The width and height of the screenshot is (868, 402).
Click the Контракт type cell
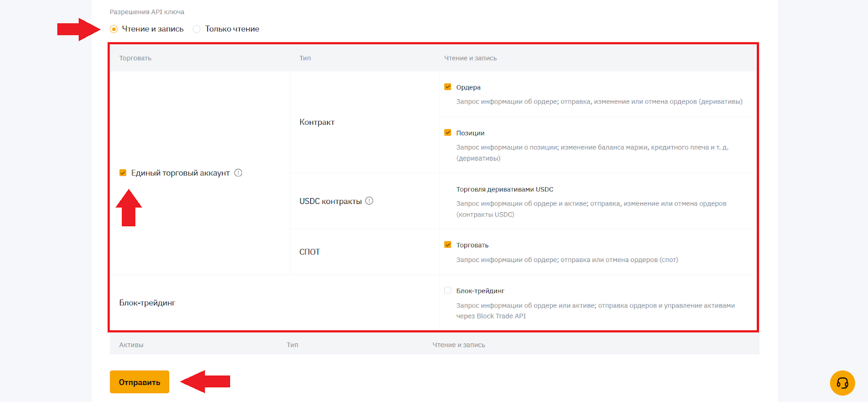pyautogui.click(x=317, y=122)
